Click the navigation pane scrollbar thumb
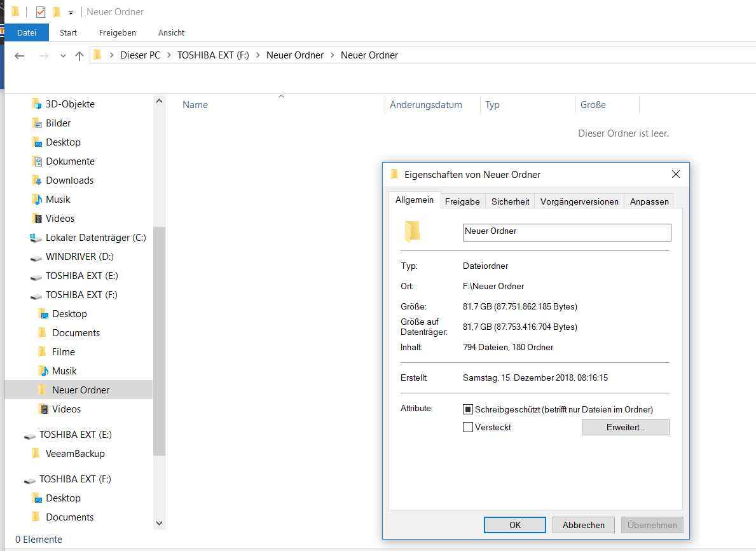This screenshot has width=756, height=551. pyautogui.click(x=159, y=341)
